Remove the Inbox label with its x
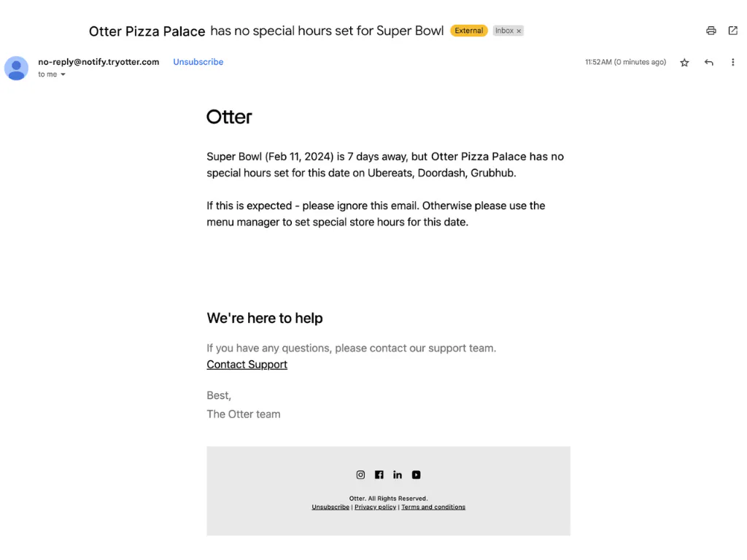Viewport: 747px width, 560px height. click(519, 31)
